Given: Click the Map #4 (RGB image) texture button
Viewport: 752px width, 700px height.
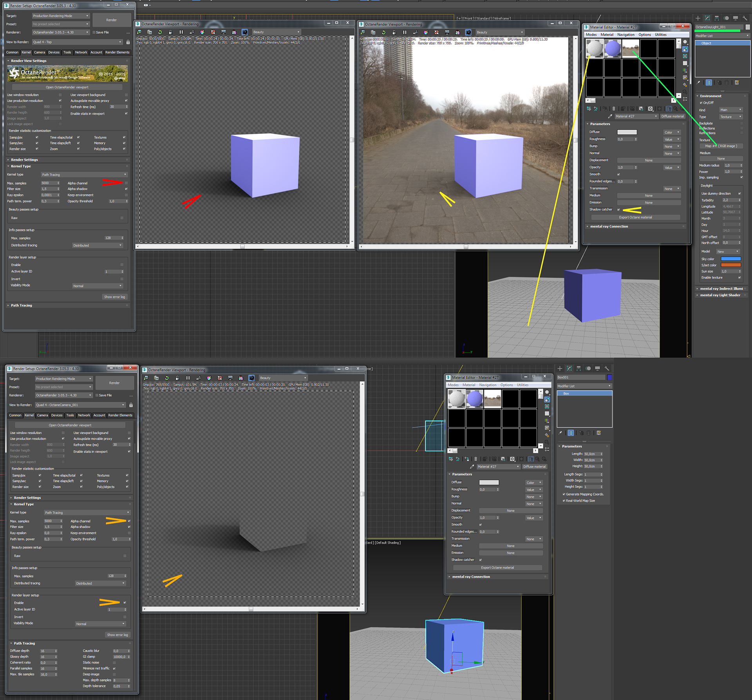Looking at the screenshot, I should coord(721,146).
